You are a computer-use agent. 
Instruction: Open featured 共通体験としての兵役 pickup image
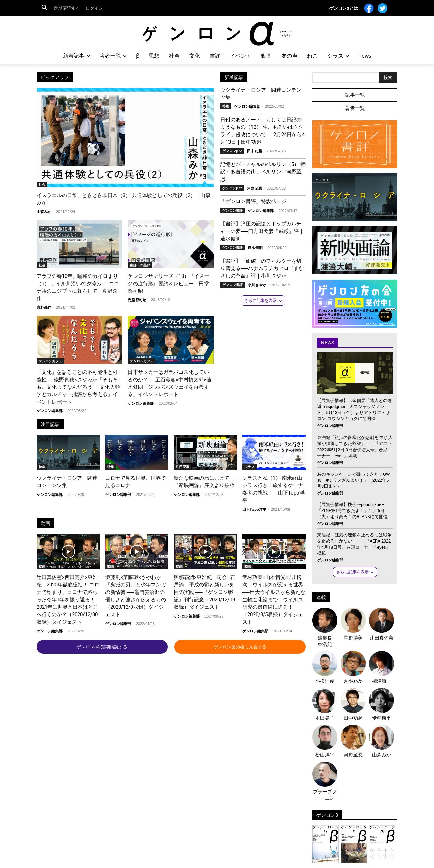click(125, 138)
